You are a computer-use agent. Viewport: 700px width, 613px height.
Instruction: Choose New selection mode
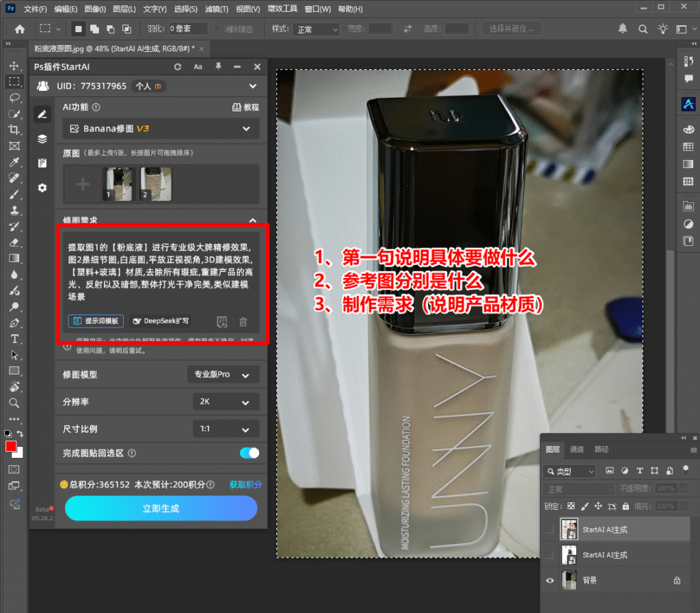tap(79, 29)
